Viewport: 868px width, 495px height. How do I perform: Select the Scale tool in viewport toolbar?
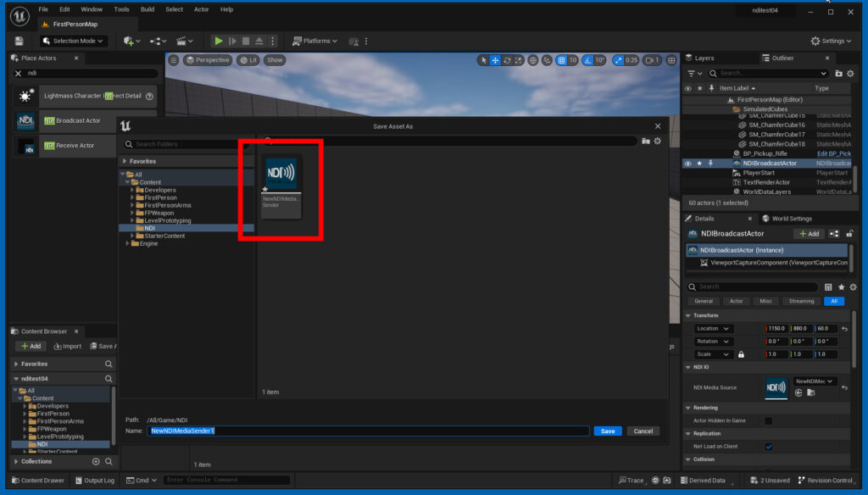(518, 59)
